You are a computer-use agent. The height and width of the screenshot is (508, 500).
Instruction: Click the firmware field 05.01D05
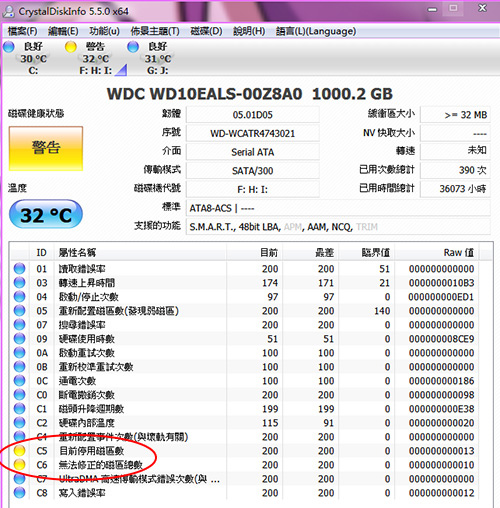tap(253, 115)
